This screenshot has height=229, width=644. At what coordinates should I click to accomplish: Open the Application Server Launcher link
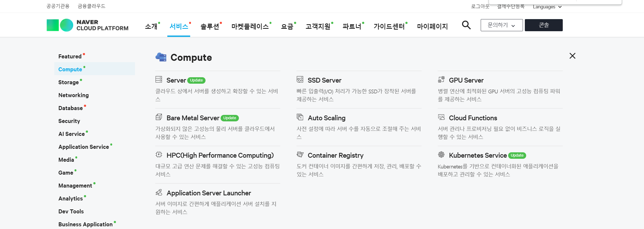click(x=209, y=193)
